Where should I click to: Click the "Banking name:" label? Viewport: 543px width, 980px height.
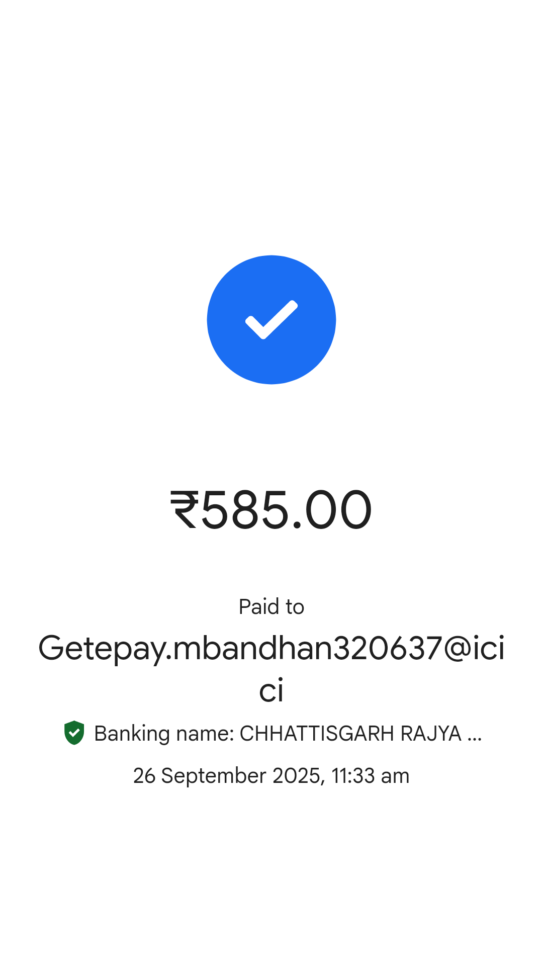[x=164, y=734]
